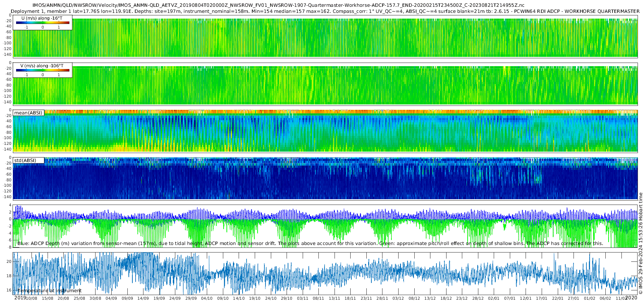Click the '08/11' date tick
Screen dimensions: 644x304
pyautogui.click(x=318, y=298)
